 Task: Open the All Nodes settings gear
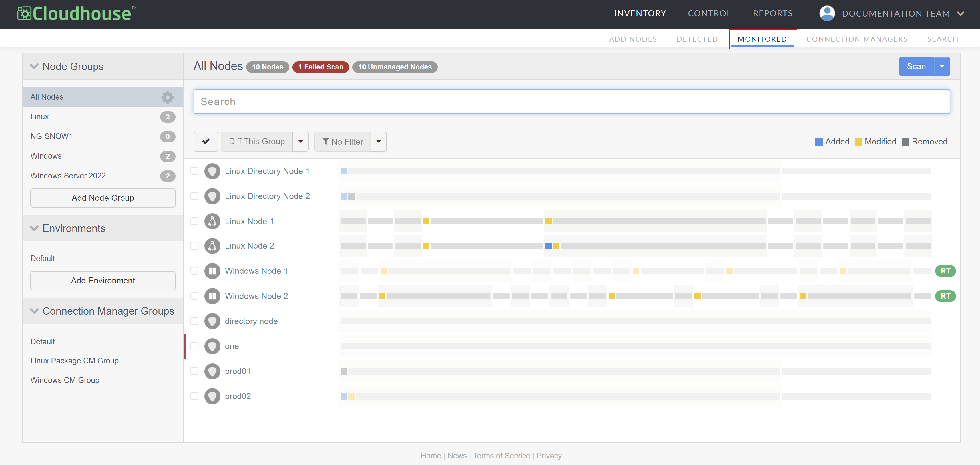point(167,97)
